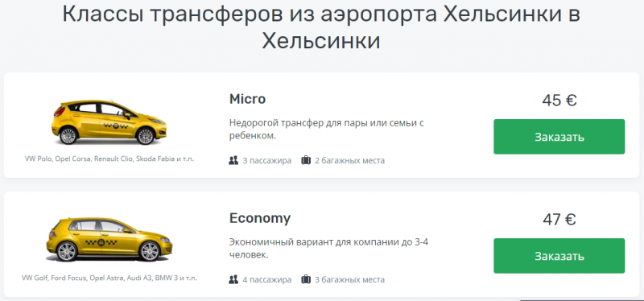Click the yellow Micro class car image
The height and width of the screenshot is (301, 644).
(x=109, y=122)
